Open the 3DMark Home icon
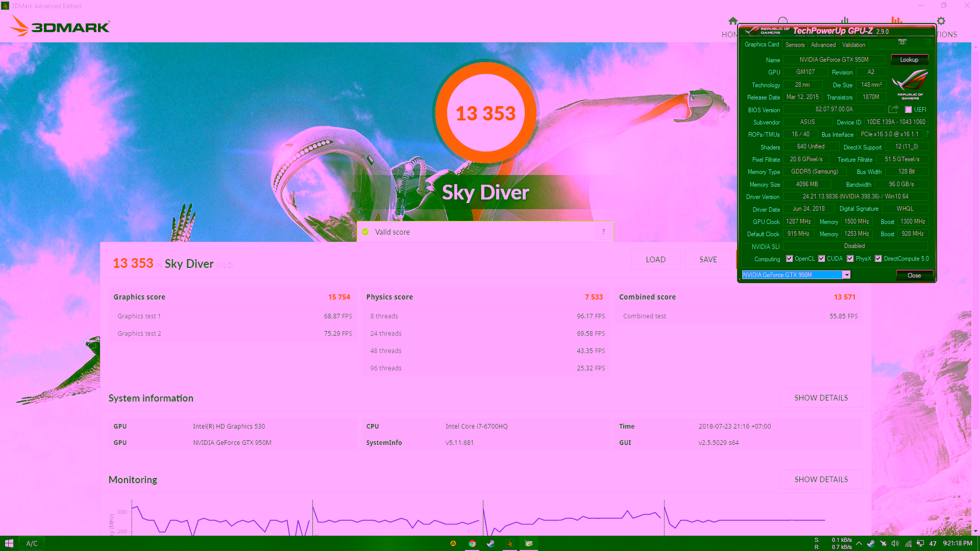 733,21
